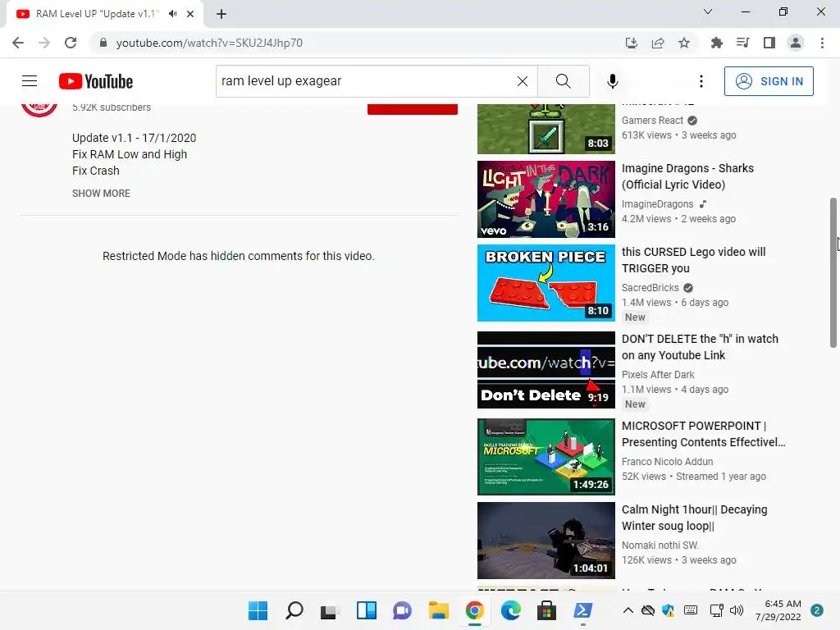Open Don't Delete watch thumbnail
Image resolution: width=840 pixels, height=630 pixels.
(x=546, y=370)
